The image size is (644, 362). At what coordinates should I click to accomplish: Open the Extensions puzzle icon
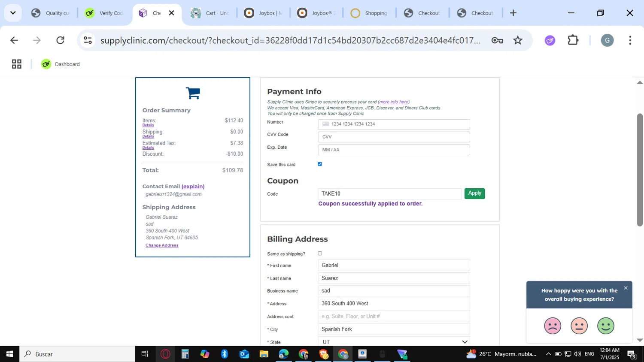[x=573, y=40]
